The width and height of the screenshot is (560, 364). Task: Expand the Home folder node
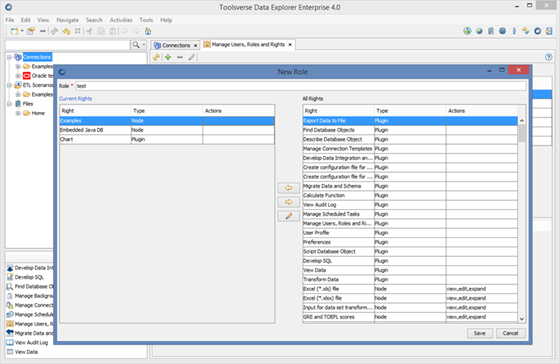click(18, 113)
